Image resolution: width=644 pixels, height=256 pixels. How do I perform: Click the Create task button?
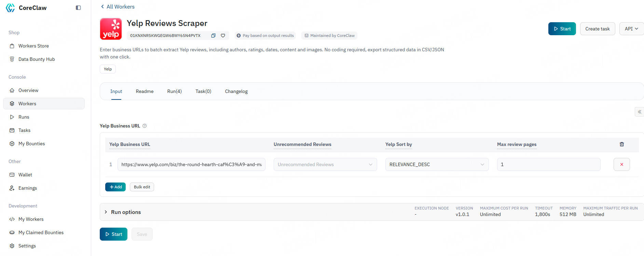[597, 29]
